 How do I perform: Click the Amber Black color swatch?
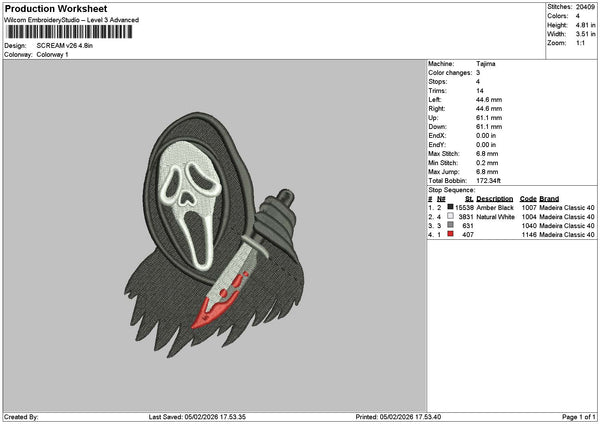[449, 207]
